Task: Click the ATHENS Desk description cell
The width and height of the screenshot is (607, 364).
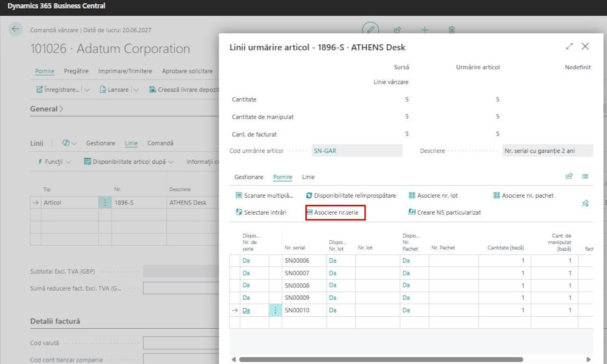Action: tap(193, 202)
